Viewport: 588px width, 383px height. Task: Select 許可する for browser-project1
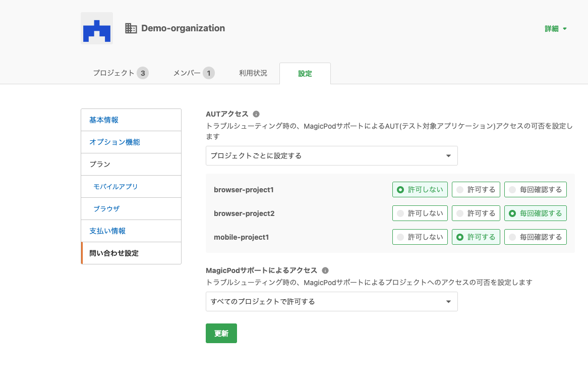[476, 189]
